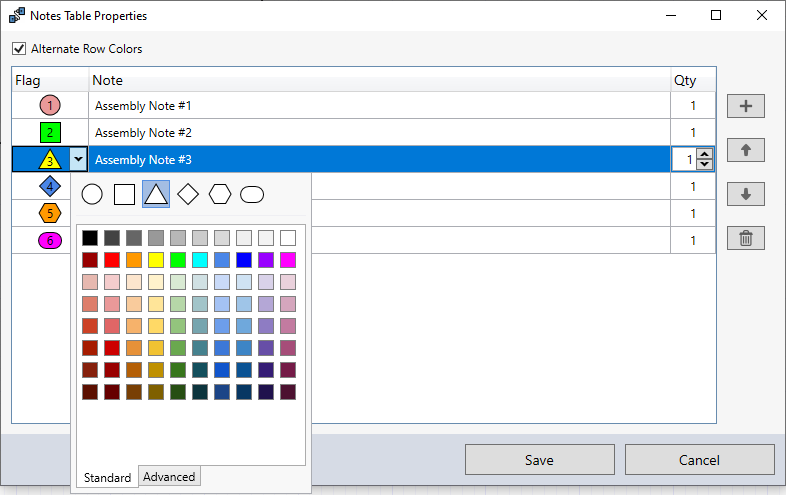This screenshot has width=786, height=495.
Task: Decrease quantity with spinner down arrow
Action: 705,164
